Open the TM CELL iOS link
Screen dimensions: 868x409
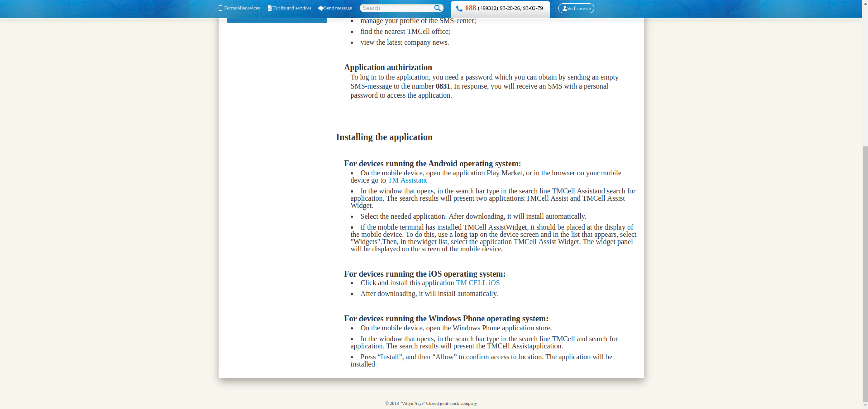(477, 283)
